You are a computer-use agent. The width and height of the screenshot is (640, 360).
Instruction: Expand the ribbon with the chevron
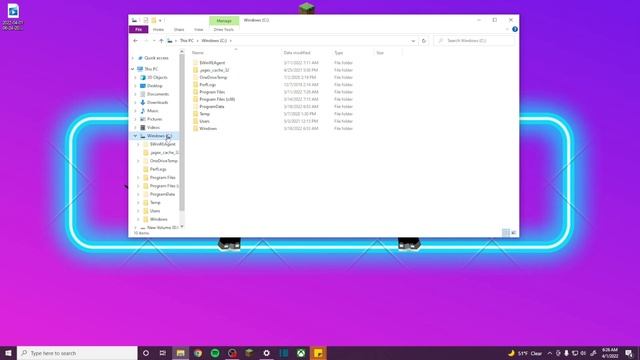pos(507,29)
